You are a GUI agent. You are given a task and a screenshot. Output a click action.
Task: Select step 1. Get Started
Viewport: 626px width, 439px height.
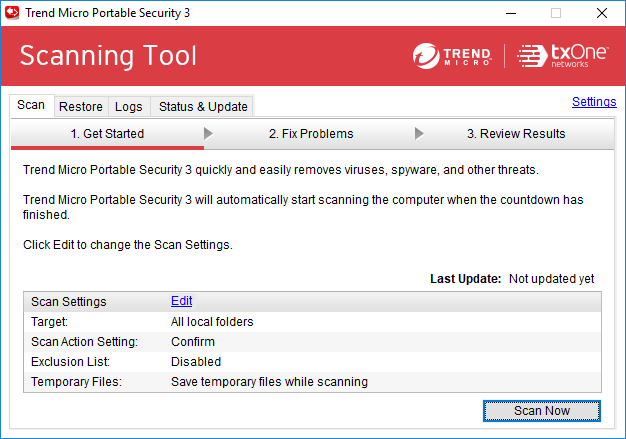(x=107, y=133)
